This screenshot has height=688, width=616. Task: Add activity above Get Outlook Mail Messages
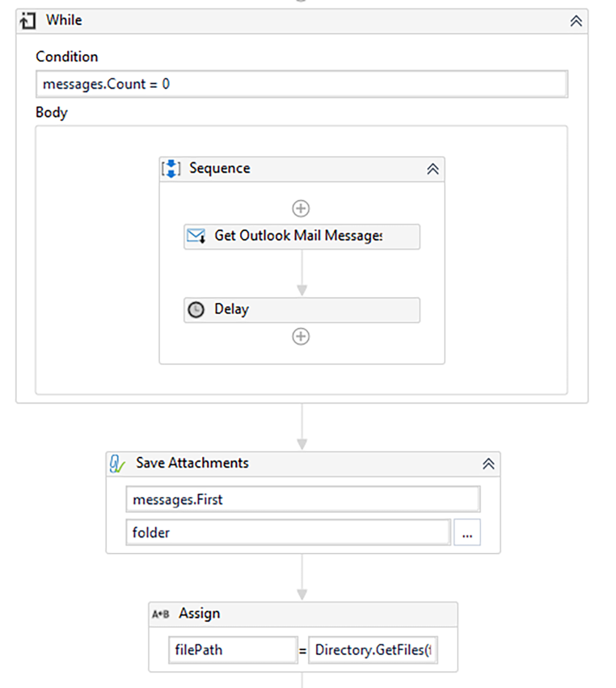[301, 209]
